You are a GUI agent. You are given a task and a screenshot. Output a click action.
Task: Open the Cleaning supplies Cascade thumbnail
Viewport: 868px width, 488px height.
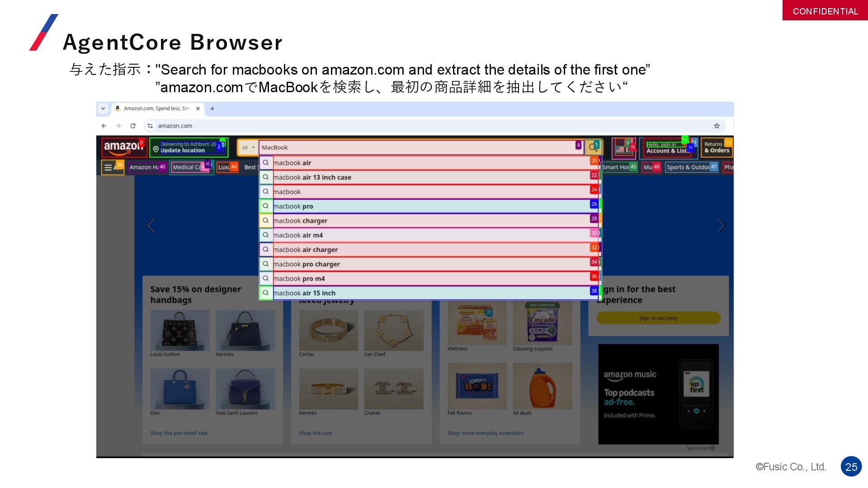click(x=542, y=324)
